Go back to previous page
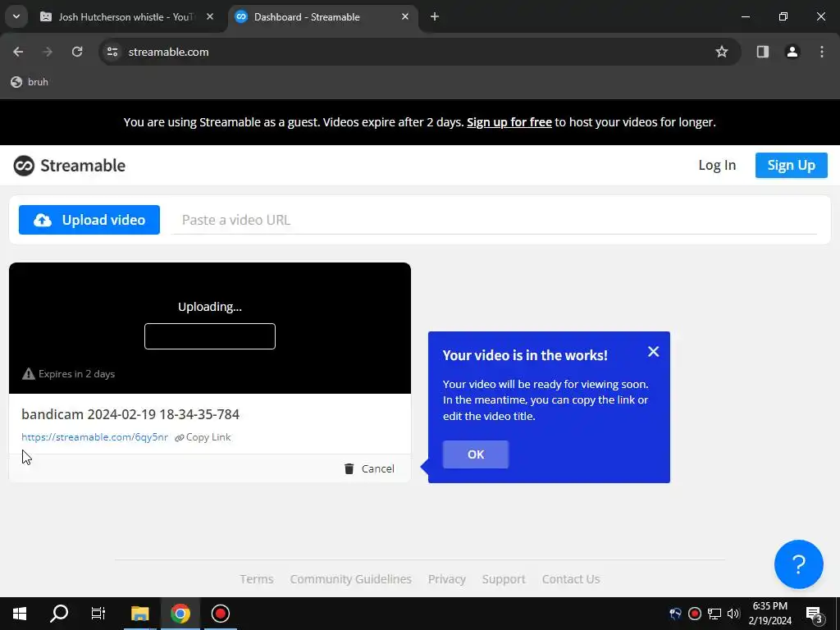The height and width of the screenshot is (630, 840). 18,52
